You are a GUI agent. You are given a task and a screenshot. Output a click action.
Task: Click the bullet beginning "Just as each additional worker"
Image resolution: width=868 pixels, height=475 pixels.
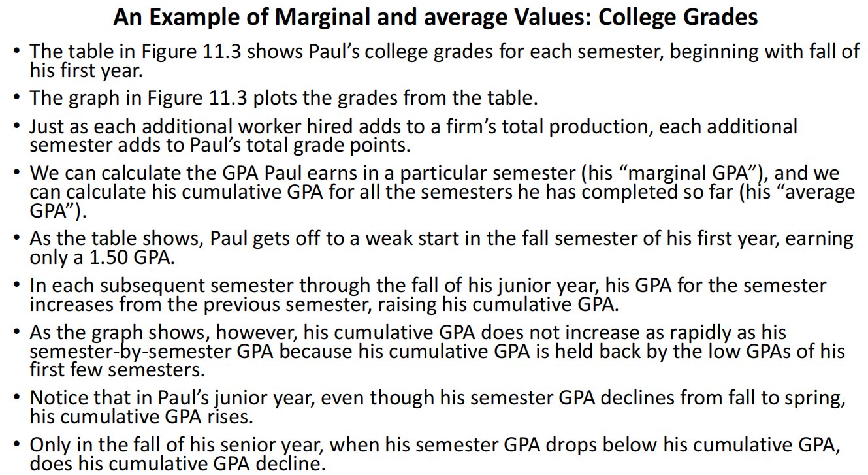pyautogui.click(x=413, y=127)
